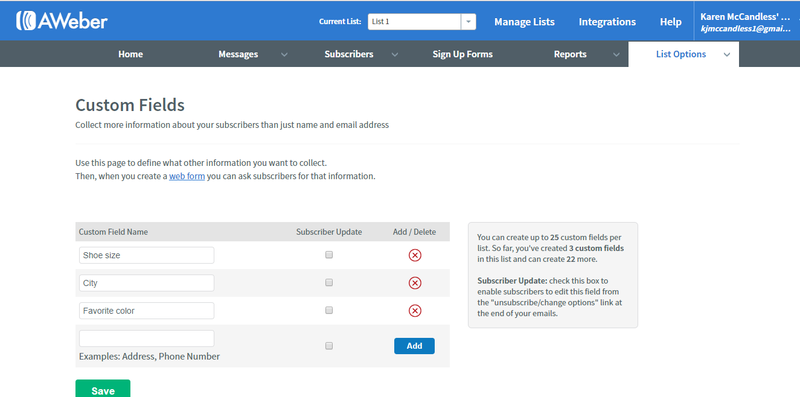Delete the Shoe size custom field
800x397 pixels.
pyautogui.click(x=415, y=255)
